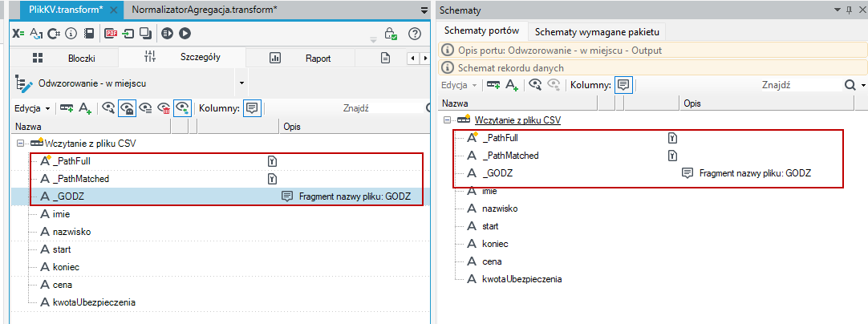Viewport: 868px width, 324px height.
Task: Pin the Schematy panel
Action: point(850,10)
